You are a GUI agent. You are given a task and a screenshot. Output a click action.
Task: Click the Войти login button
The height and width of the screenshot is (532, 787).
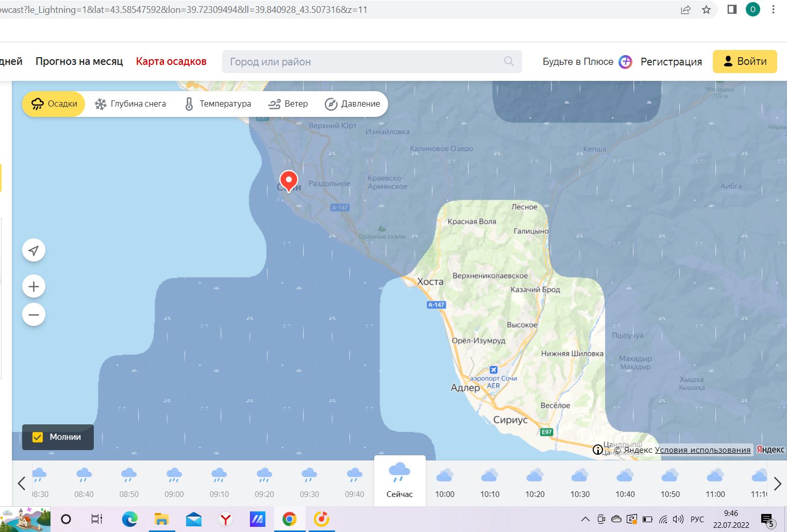click(x=745, y=61)
